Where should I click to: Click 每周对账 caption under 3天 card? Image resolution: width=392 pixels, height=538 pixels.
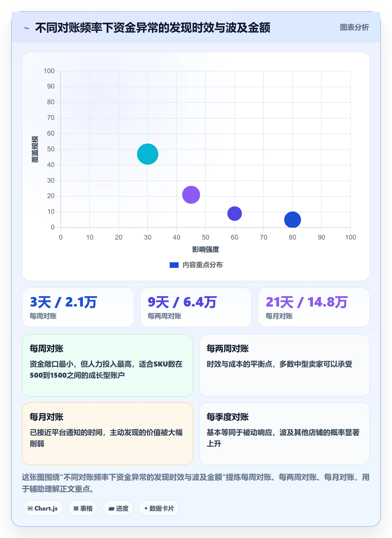(43, 316)
